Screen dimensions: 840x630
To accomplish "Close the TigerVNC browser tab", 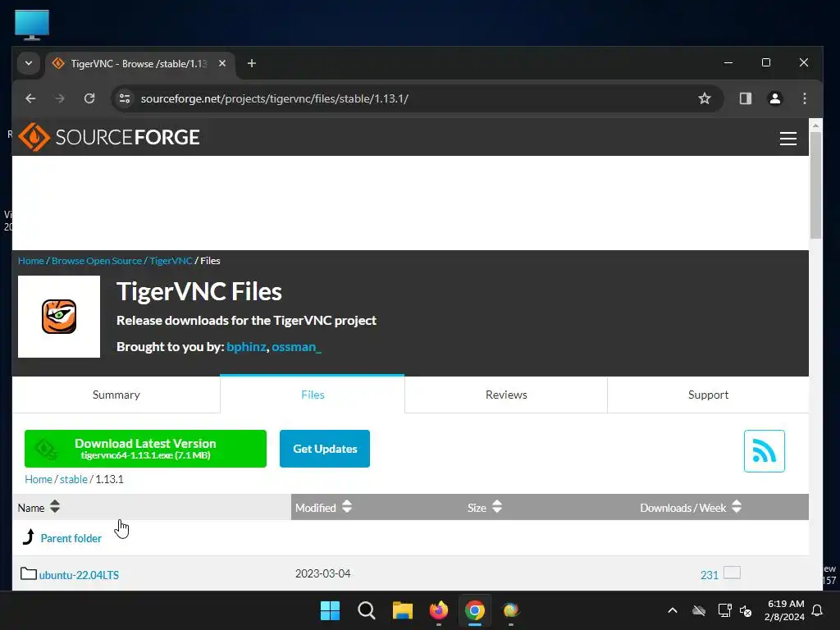I will coord(222,63).
